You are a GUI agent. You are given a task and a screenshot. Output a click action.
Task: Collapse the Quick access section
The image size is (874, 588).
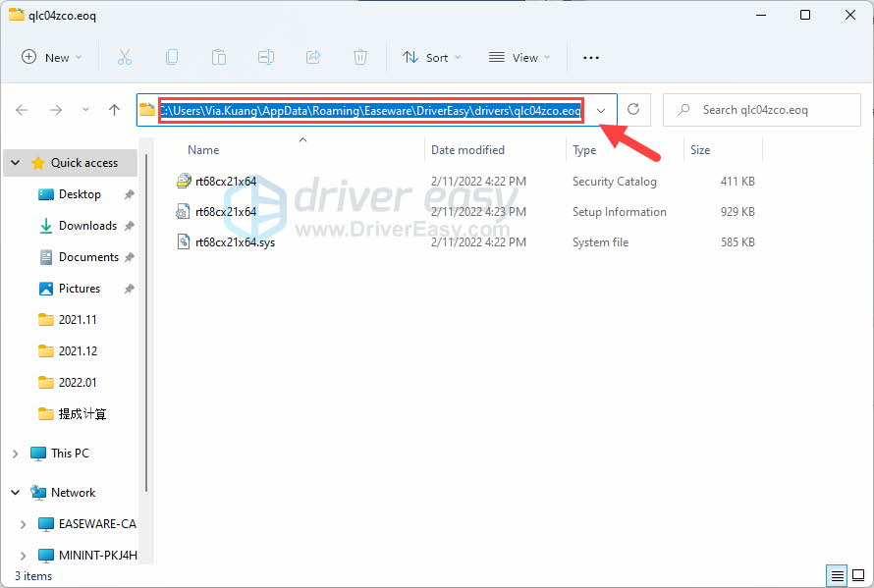(14, 162)
